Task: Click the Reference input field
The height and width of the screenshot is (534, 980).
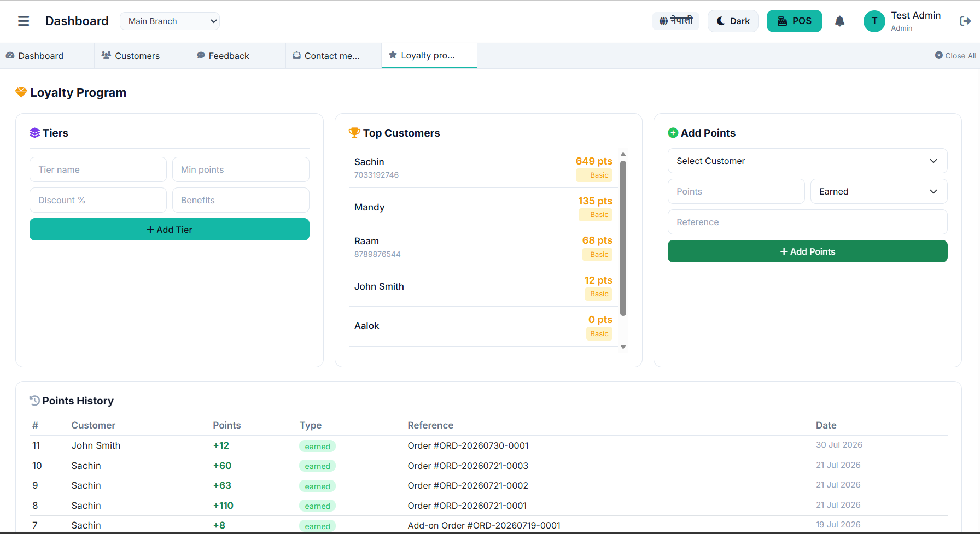Action: pyautogui.click(x=807, y=222)
